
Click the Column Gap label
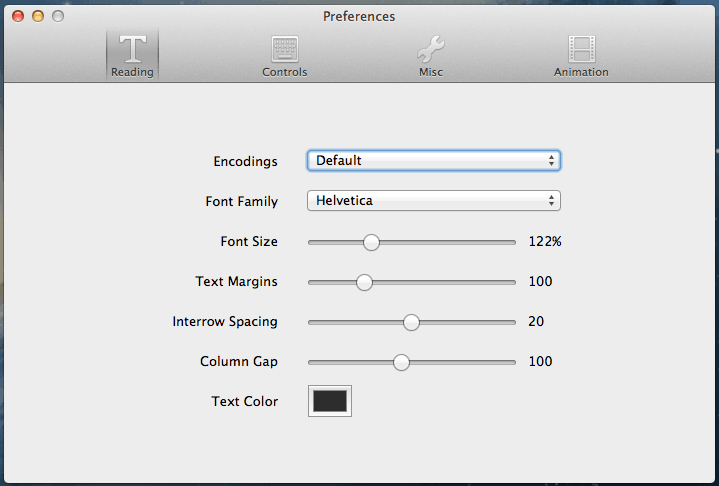click(239, 362)
